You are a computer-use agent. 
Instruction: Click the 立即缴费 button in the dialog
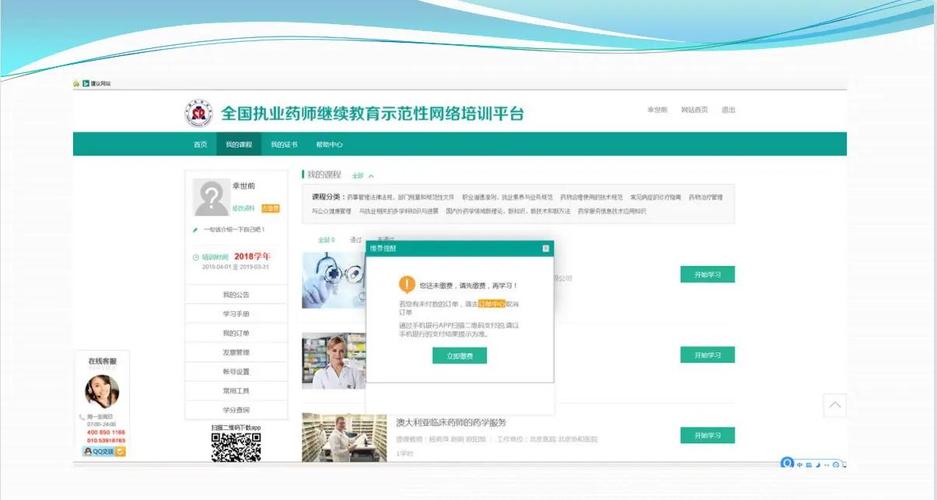[460, 355]
